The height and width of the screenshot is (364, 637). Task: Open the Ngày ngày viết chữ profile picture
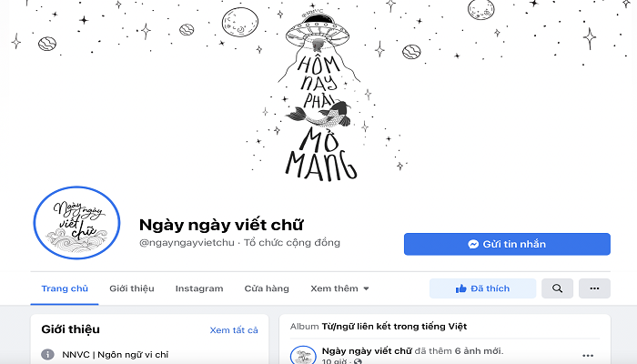pyautogui.click(x=76, y=223)
